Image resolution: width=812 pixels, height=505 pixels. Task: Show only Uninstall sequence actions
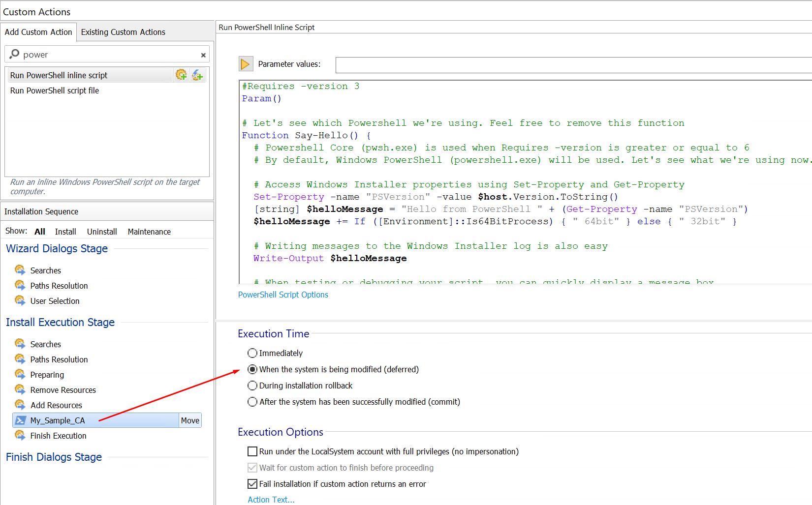[x=102, y=232]
